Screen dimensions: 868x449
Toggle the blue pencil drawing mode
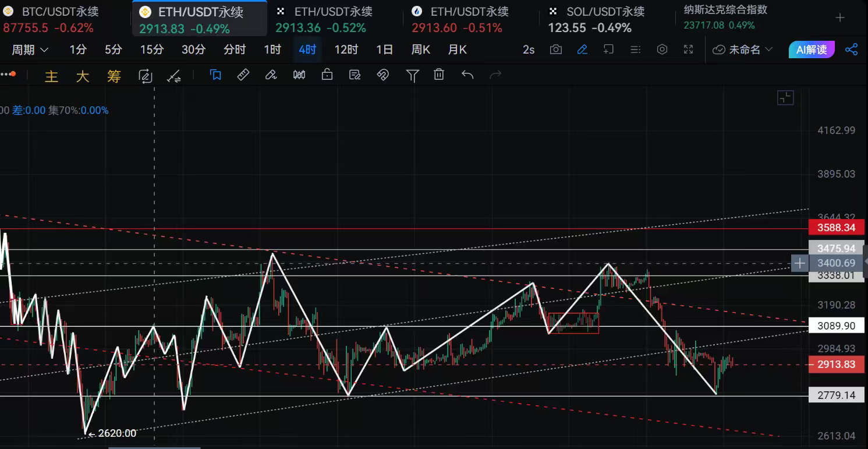click(x=582, y=50)
